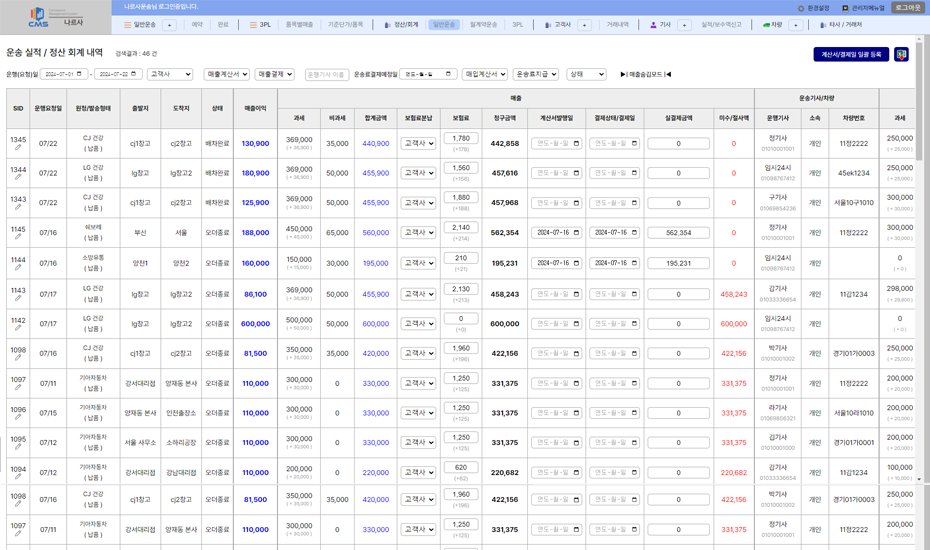Open the 매출계산서 filter dropdown
930x550 pixels.
point(227,74)
